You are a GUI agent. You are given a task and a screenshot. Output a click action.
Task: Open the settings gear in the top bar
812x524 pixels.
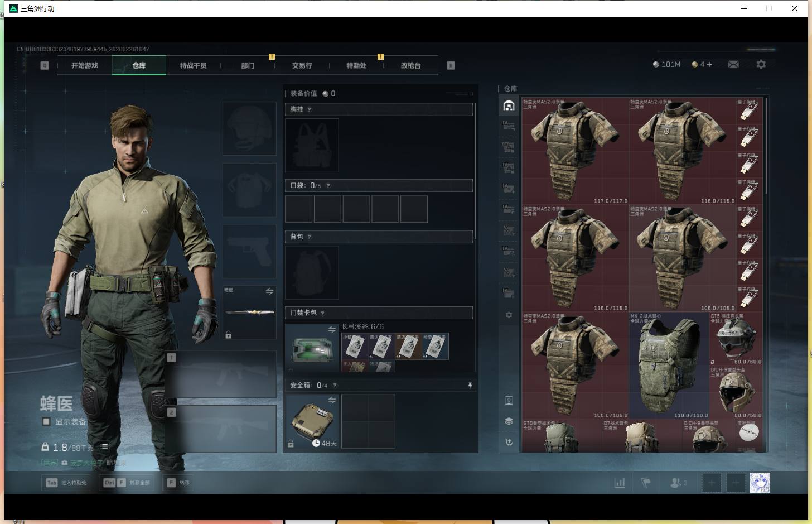point(761,64)
